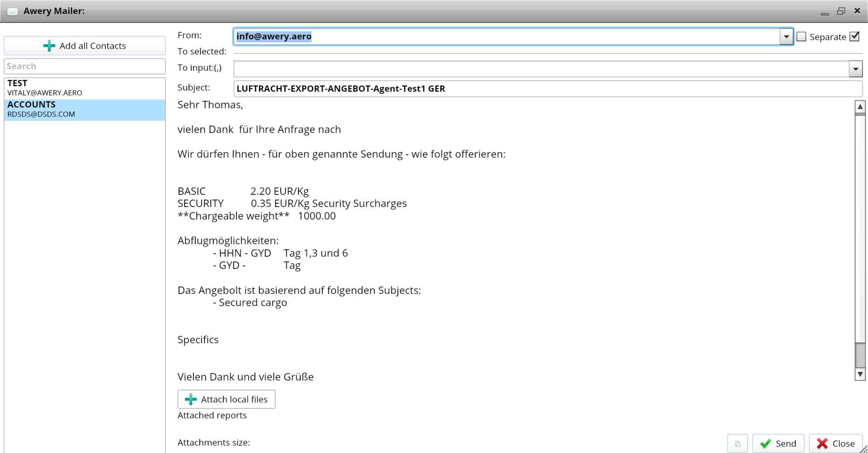Image resolution: width=868 pixels, height=453 pixels.
Task: Uncheck the checked box right of Separate
Action: pyautogui.click(x=854, y=37)
